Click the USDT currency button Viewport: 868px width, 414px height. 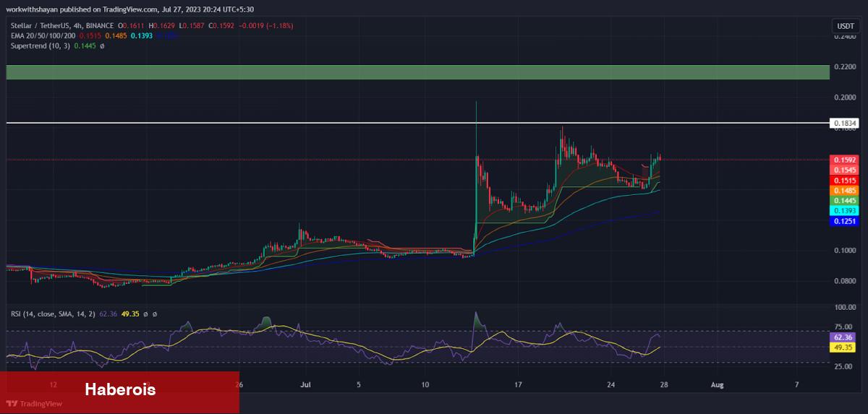pyautogui.click(x=845, y=26)
